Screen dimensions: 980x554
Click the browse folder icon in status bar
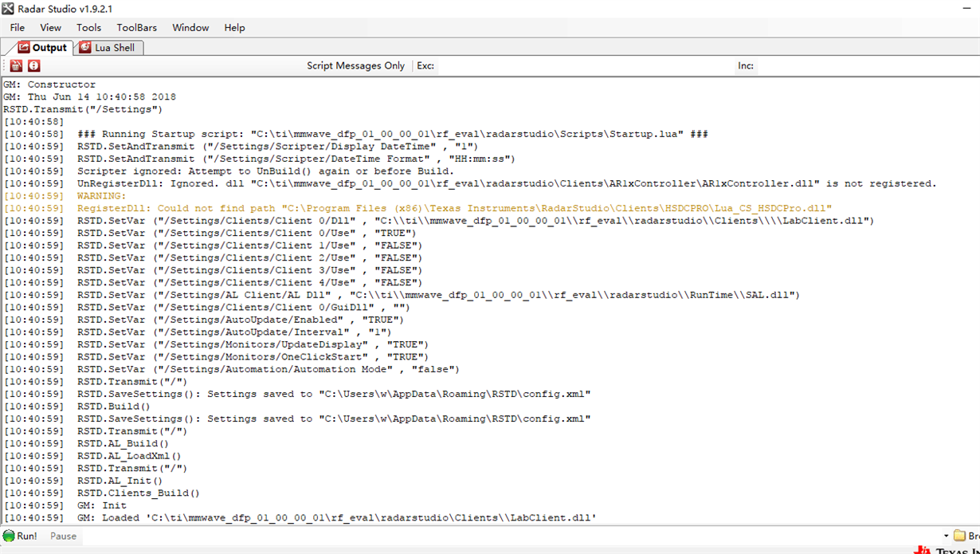959,536
